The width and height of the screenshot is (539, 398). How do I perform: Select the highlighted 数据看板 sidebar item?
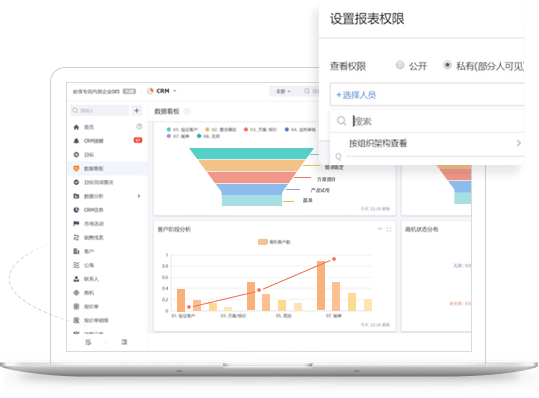108,168
